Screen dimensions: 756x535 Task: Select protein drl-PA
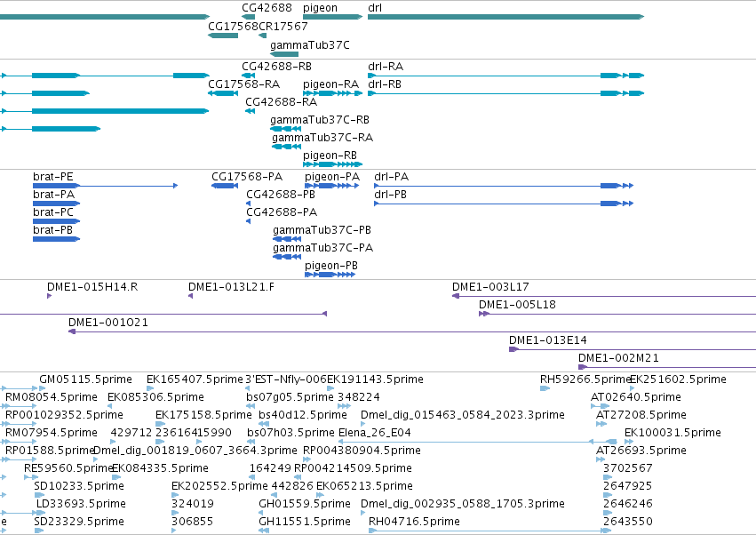pos(392,177)
